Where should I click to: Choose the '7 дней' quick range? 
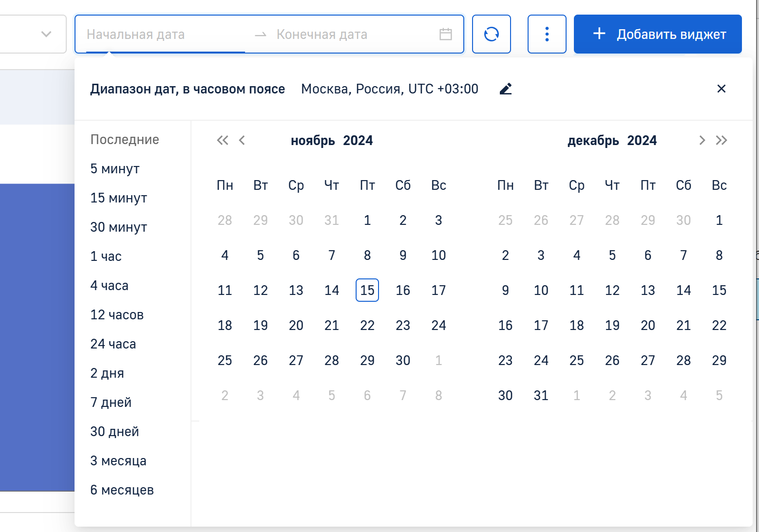click(111, 403)
